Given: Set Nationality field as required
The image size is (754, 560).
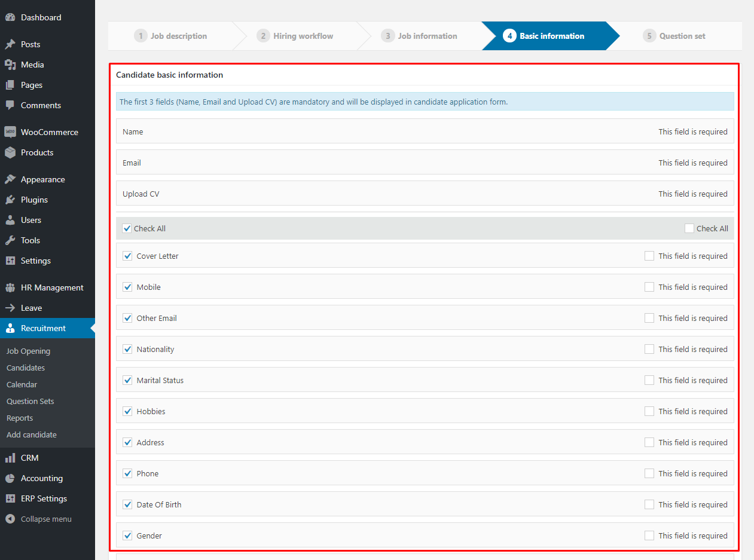Looking at the screenshot, I should [x=649, y=349].
